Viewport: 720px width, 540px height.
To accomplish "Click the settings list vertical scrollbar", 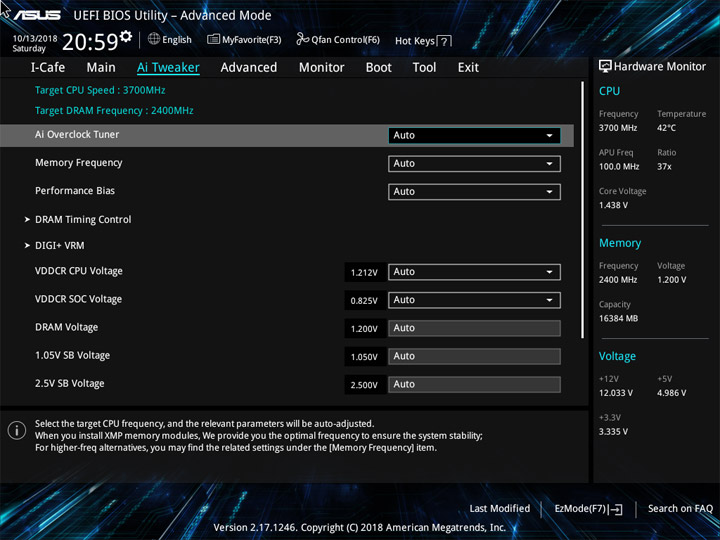I will click(x=583, y=210).
